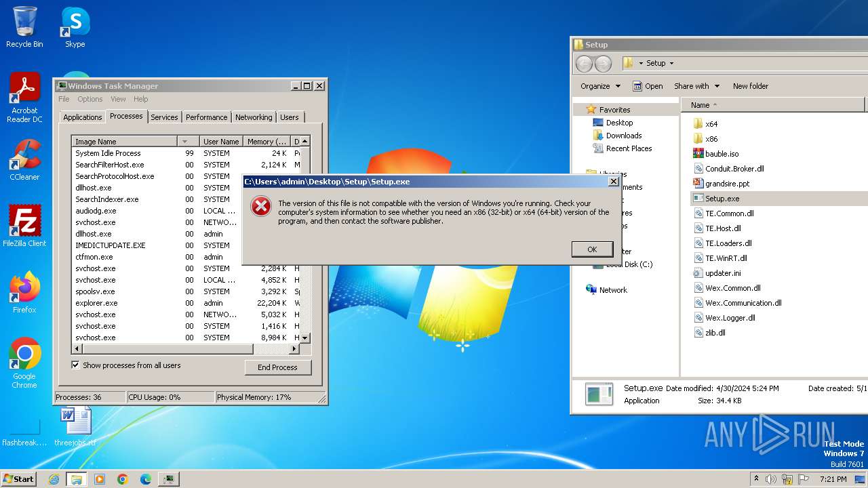Click the volume icon in system tray
Viewport: 868px width, 488px height.
click(771, 479)
